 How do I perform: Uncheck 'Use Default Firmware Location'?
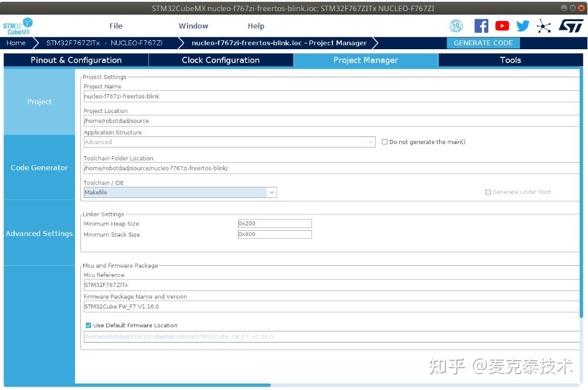[89, 325]
